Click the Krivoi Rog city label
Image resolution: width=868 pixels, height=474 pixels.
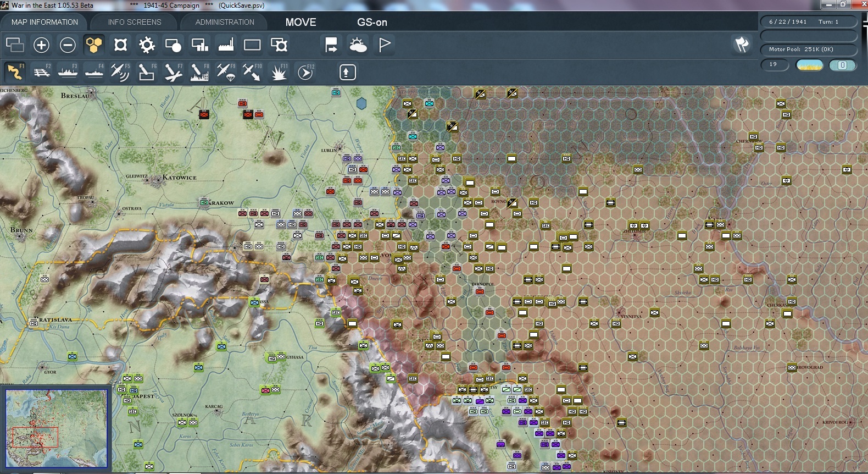click(x=836, y=422)
